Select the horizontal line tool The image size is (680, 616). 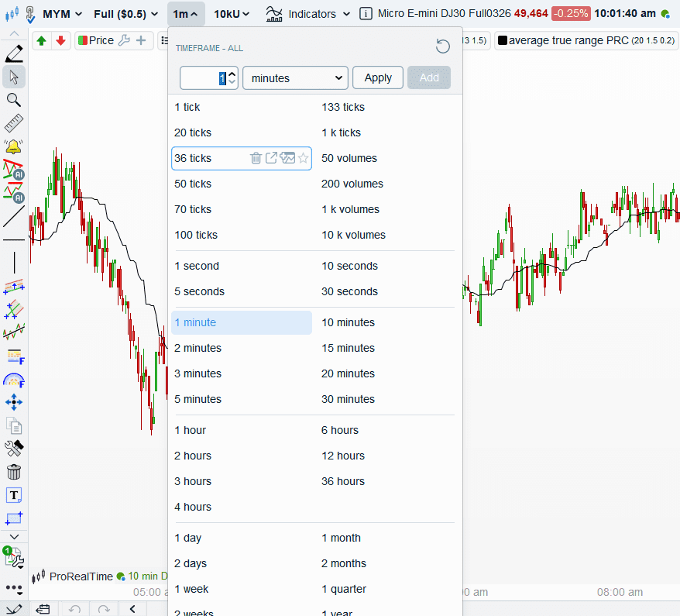[x=14, y=239]
